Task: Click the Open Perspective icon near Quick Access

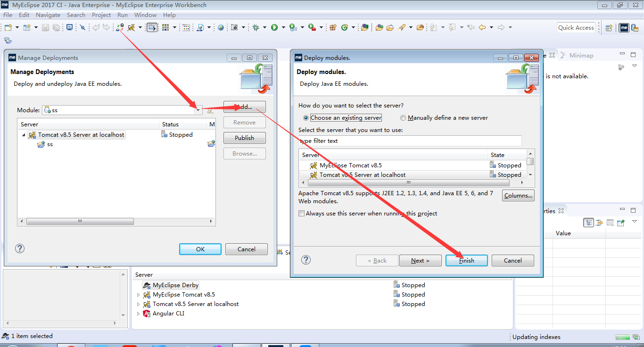Action: [x=609, y=28]
